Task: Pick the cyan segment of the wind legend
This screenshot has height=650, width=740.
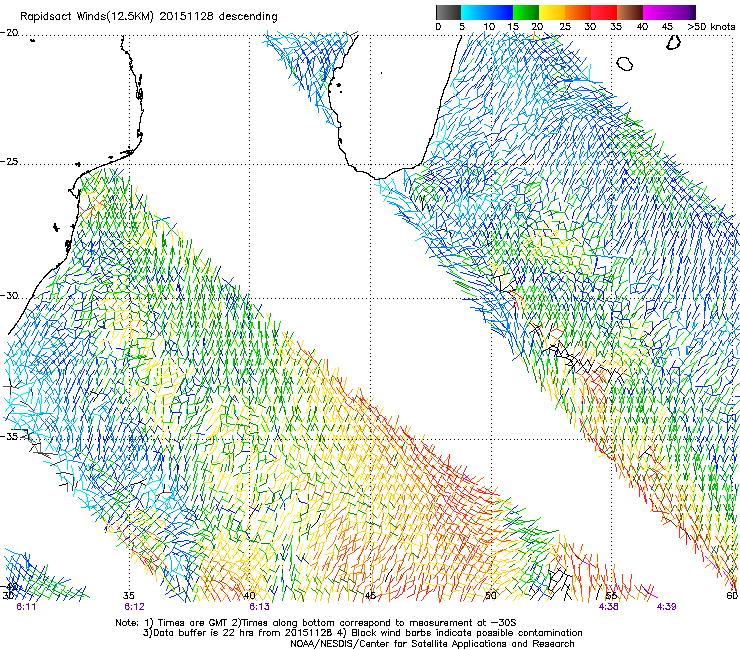Action: click(473, 12)
